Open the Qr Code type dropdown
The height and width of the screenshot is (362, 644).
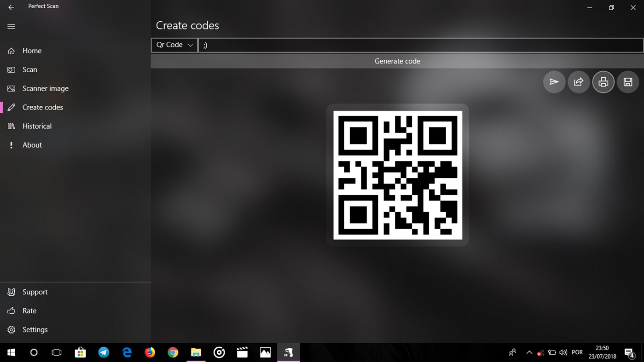click(x=174, y=45)
